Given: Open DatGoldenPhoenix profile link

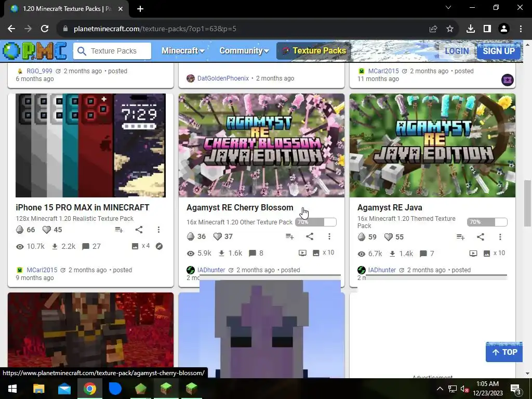Looking at the screenshot, I should click(x=223, y=78).
